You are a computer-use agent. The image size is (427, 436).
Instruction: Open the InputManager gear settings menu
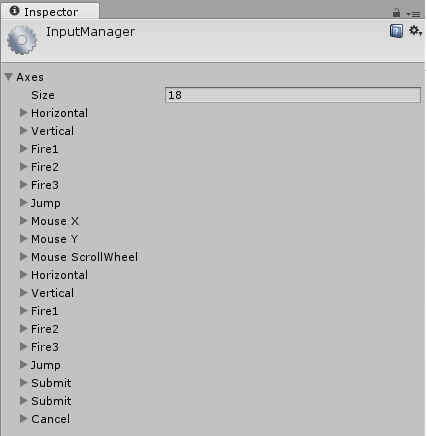[415, 31]
